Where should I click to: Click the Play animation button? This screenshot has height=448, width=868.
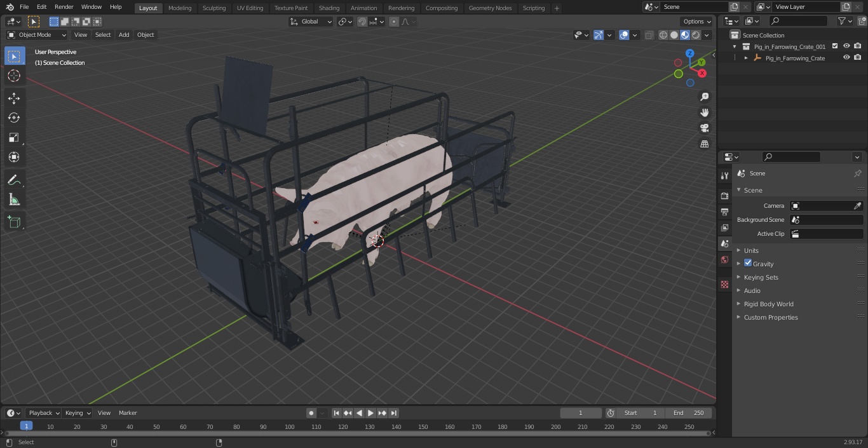pyautogui.click(x=370, y=413)
